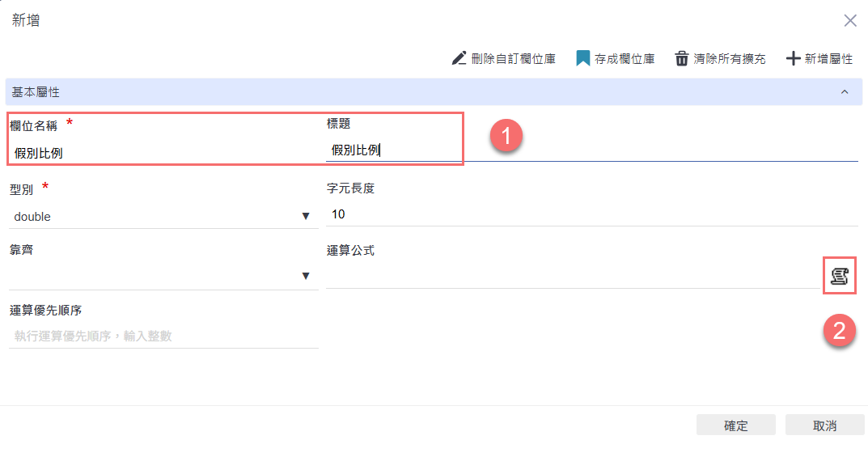Click the trash can icon for 清除所有擴充
The width and height of the screenshot is (868, 457).
point(682,58)
